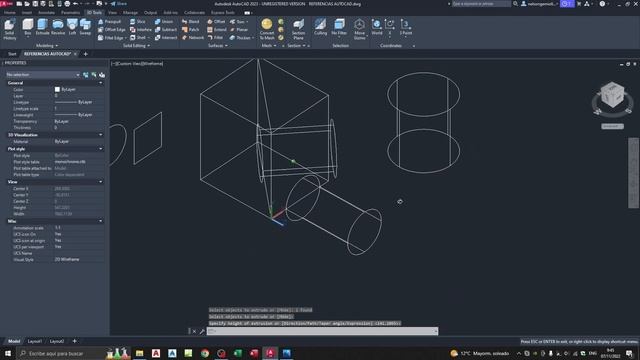Viewport: 640px width, 360px height.
Task: Collapse the Plot style section
Action: pyautogui.click(x=101, y=149)
